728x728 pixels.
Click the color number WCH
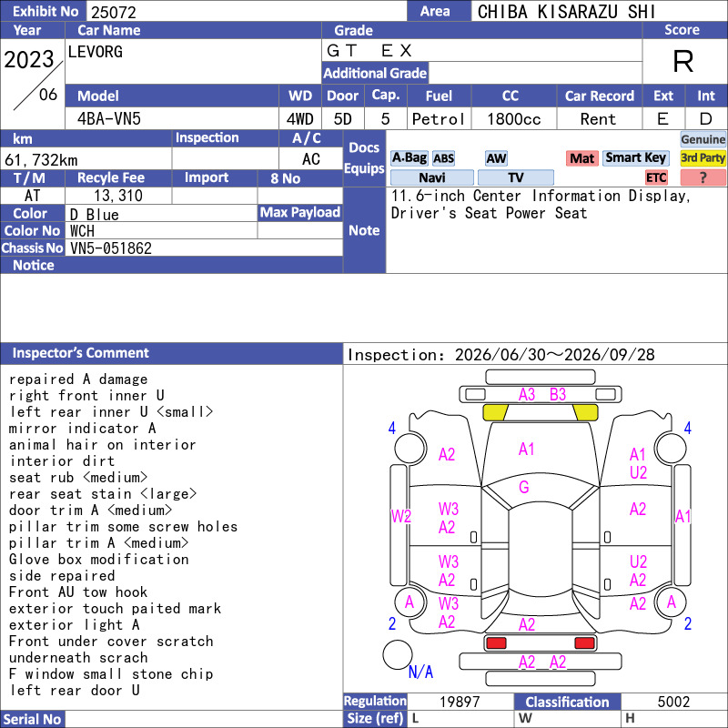pyautogui.click(x=82, y=231)
